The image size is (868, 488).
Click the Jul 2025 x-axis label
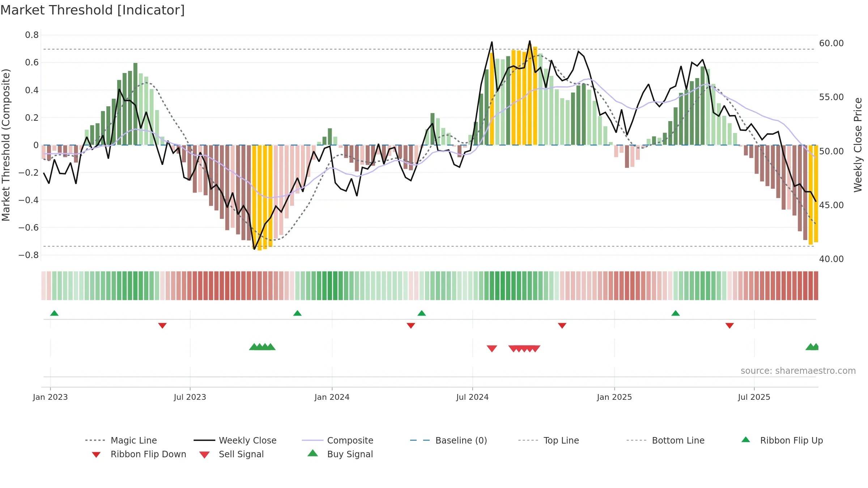[754, 397]
